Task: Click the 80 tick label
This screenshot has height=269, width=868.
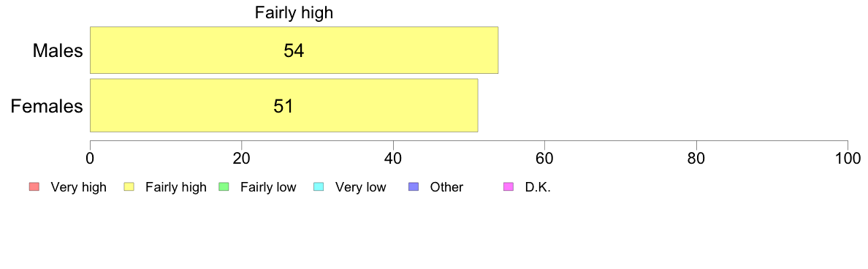Action: pos(696,158)
